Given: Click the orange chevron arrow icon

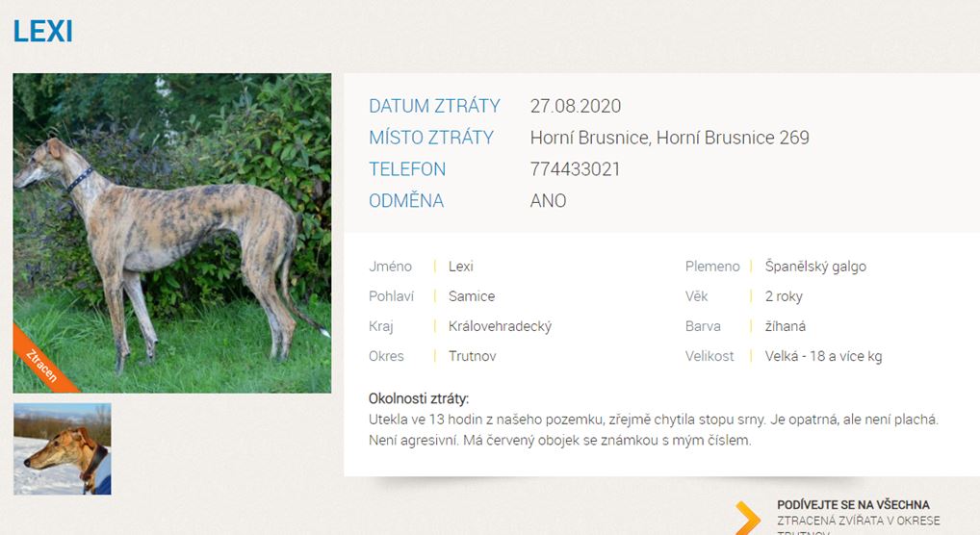Looking at the screenshot, I should [x=747, y=518].
